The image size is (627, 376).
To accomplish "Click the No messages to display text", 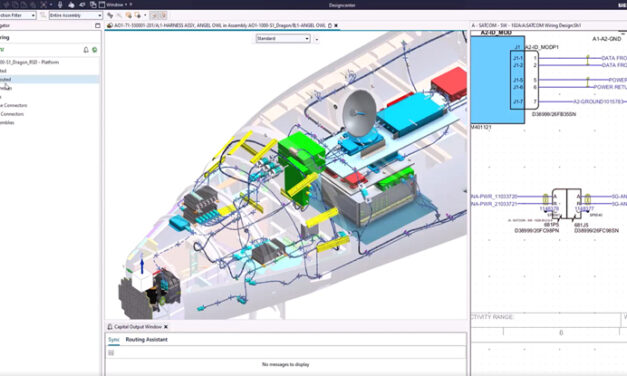I will (x=286, y=364).
